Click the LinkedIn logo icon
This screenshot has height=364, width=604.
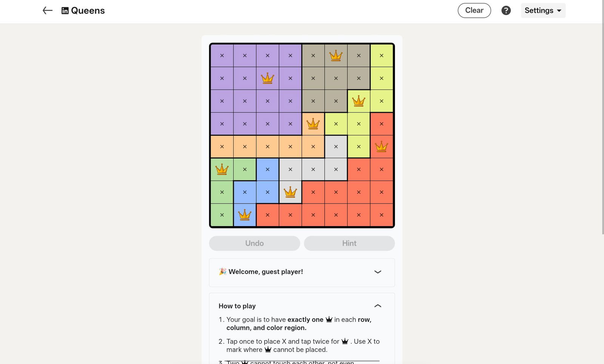pyautogui.click(x=65, y=11)
